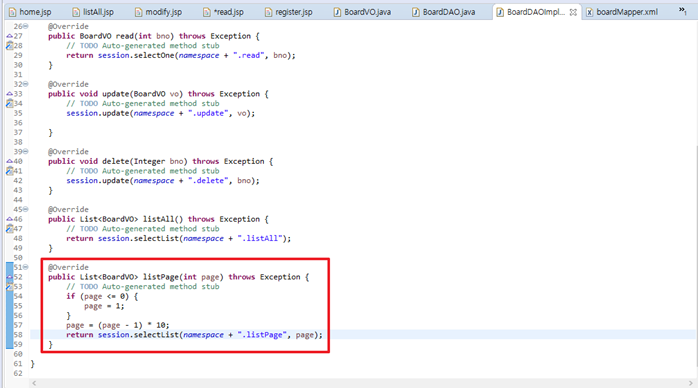Viewport: 698px width, 388px height.
Task: Click the '.update' string on line 35
Action: tap(208, 113)
